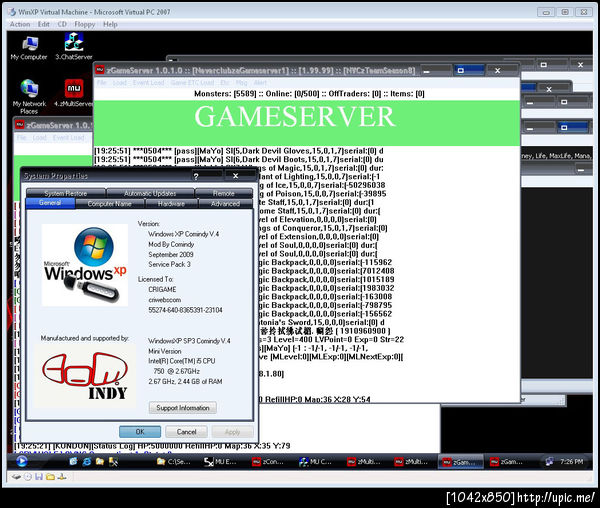Open the Load menu in front zGameServer
This screenshot has height=508, width=600.
119,83
